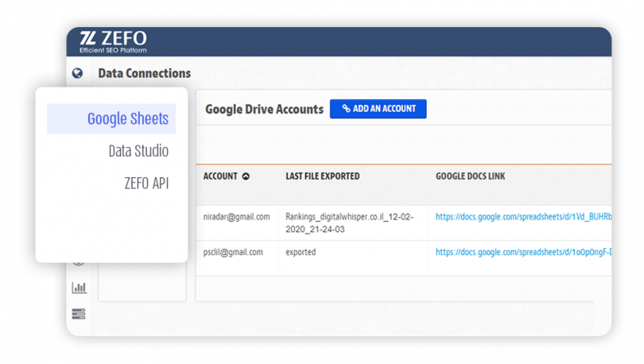Open docs link for niradar@gmail.com
The width and height of the screenshot is (644, 364).
(524, 217)
